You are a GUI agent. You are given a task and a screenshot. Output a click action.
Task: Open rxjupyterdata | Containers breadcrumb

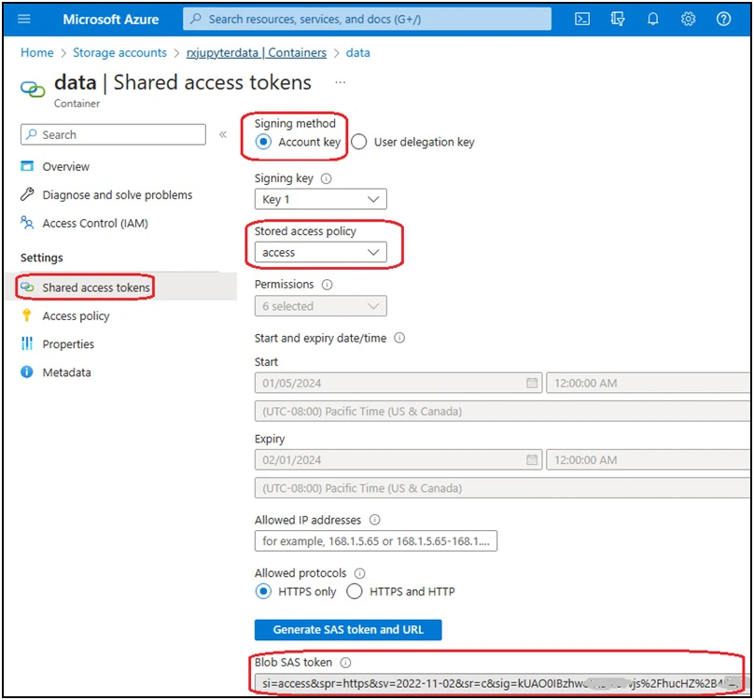(257, 52)
